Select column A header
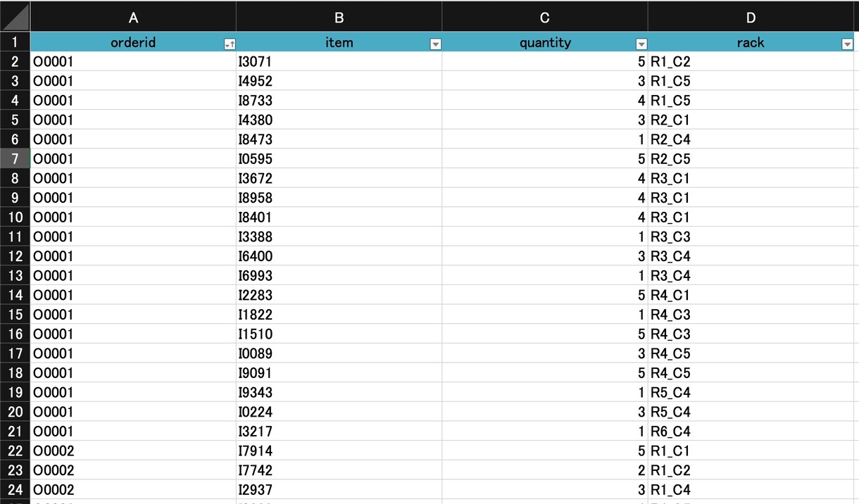The width and height of the screenshot is (859, 504). tap(133, 17)
